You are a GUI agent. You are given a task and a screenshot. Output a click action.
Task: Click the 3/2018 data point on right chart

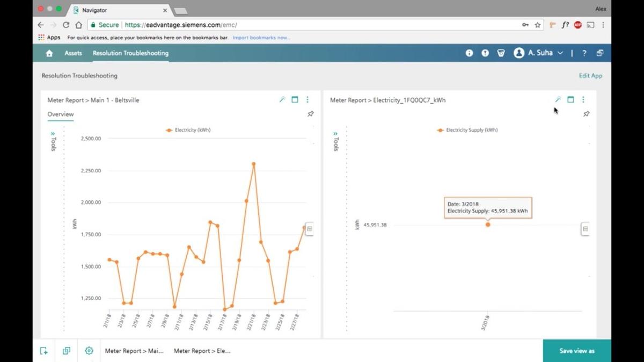pos(488,225)
